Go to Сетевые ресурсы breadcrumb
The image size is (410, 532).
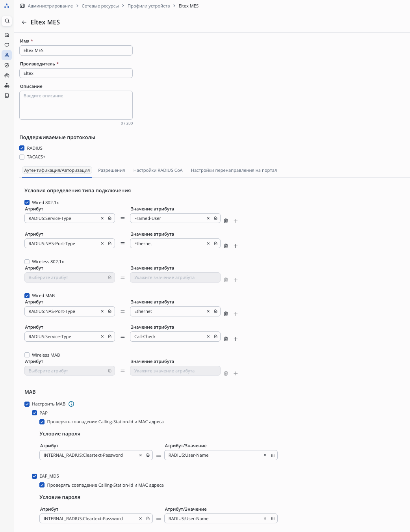[x=100, y=6]
